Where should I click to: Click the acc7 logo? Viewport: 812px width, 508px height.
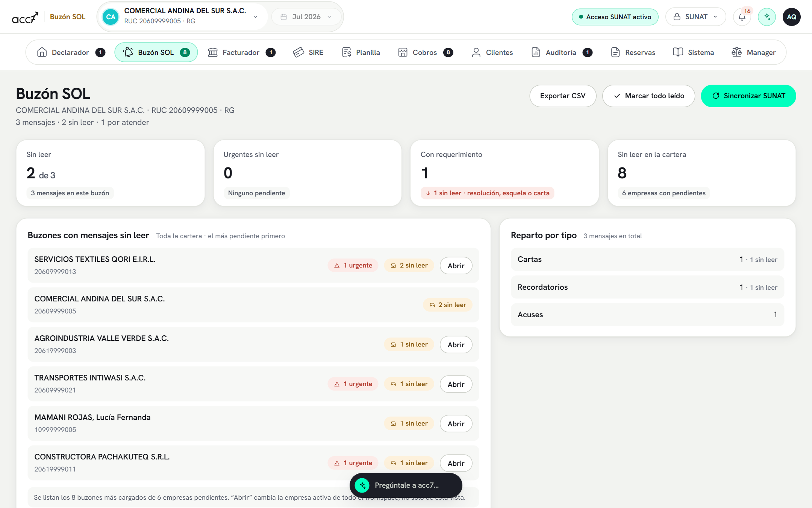[25, 17]
